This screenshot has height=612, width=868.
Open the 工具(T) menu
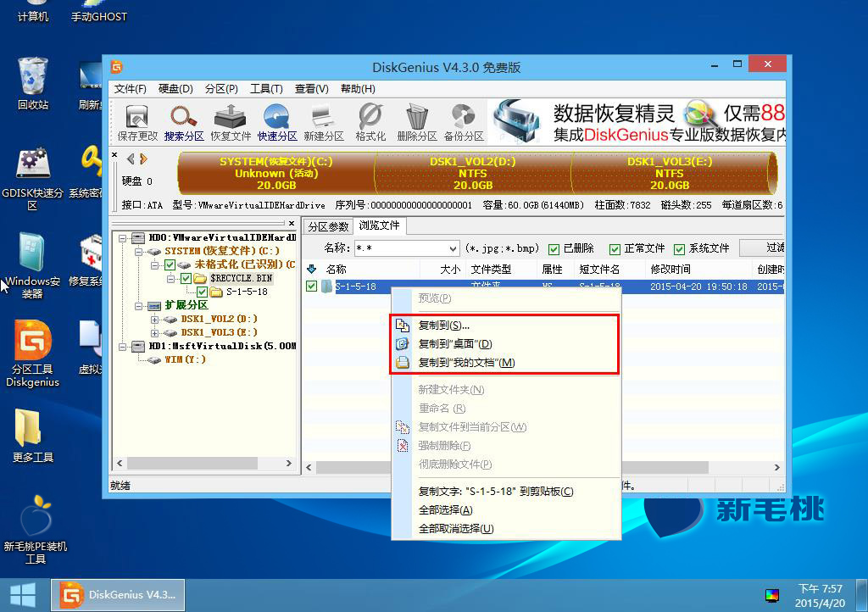(266, 89)
